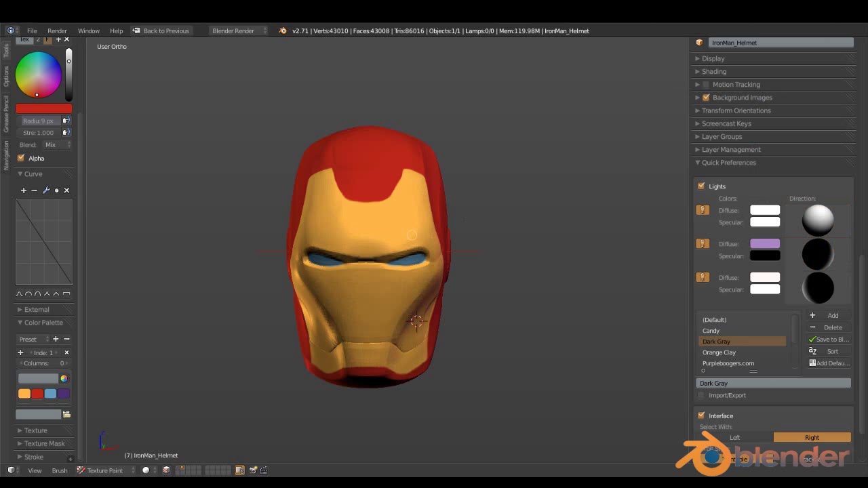This screenshot has width=868, height=488.
Task: Select the Right mouse button option
Action: point(812,437)
